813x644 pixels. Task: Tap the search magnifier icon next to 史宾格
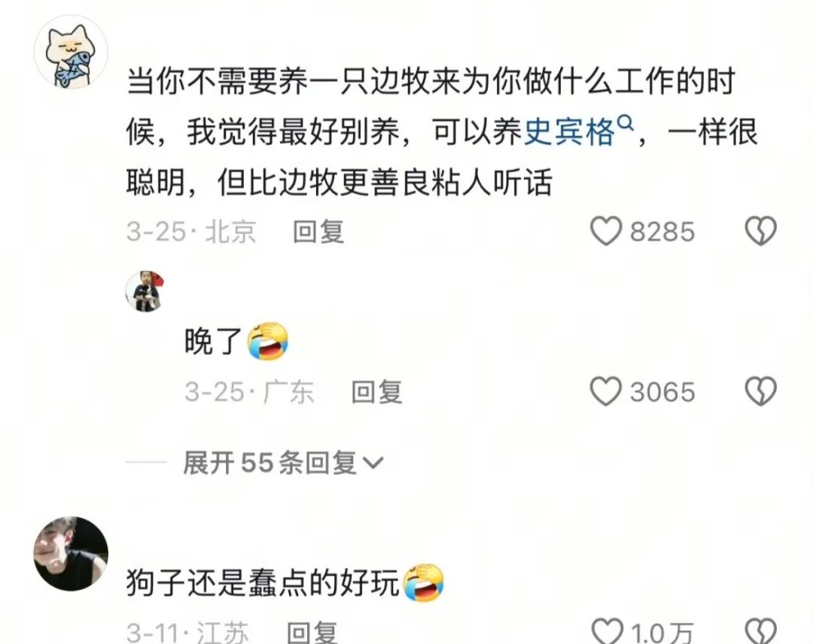(626, 123)
